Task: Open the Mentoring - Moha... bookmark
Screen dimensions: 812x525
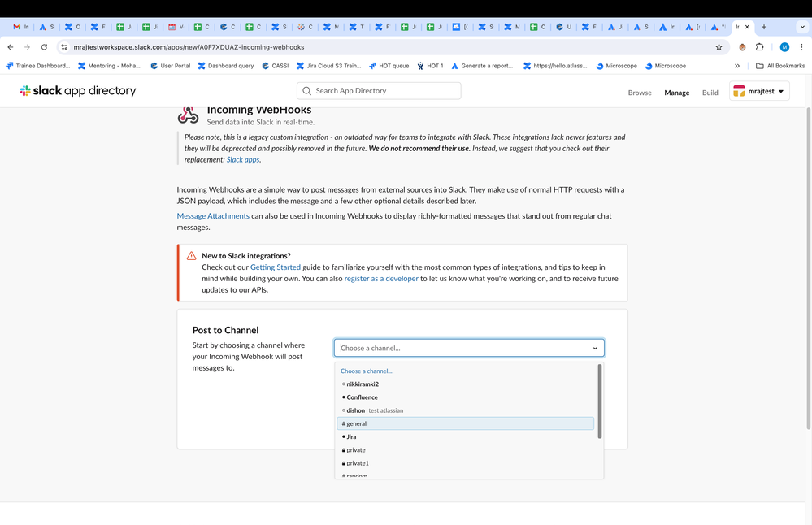Action: [109, 66]
